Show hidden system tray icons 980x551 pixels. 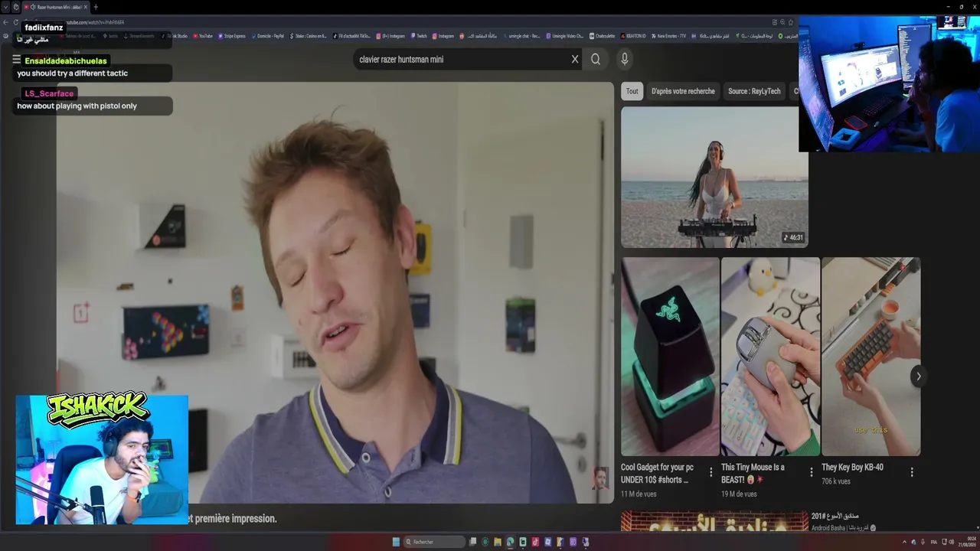904,542
